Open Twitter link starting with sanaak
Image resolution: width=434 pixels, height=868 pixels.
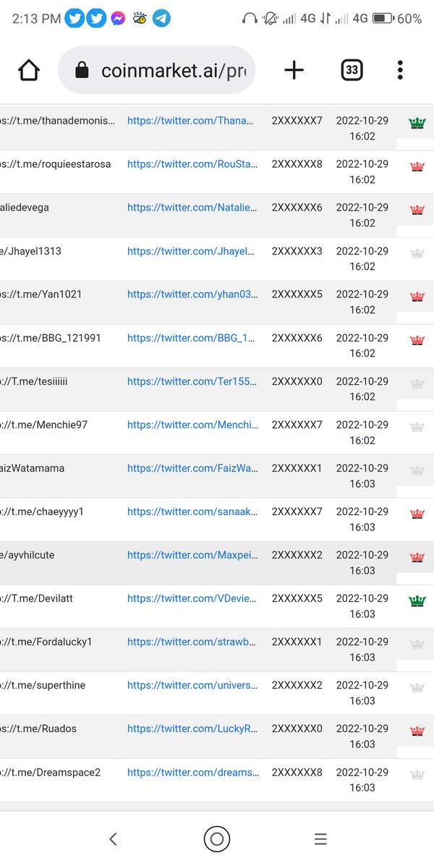click(x=192, y=511)
